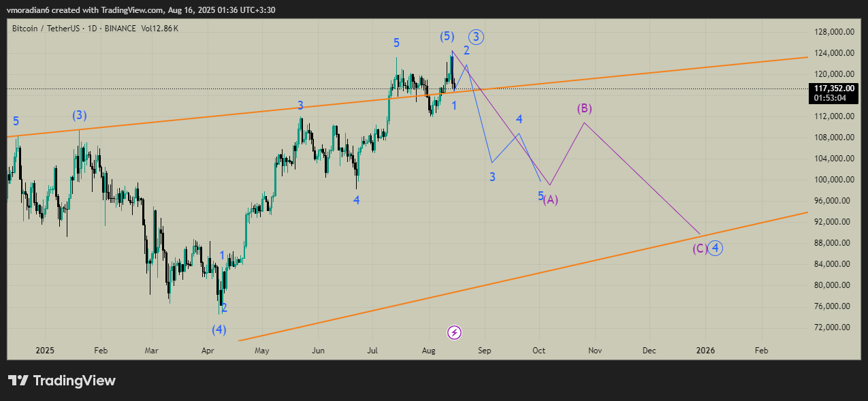The height and width of the screenshot is (401, 868).
Task: Click the 124,000.00 price axis label
Action: [x=835, y=53]
